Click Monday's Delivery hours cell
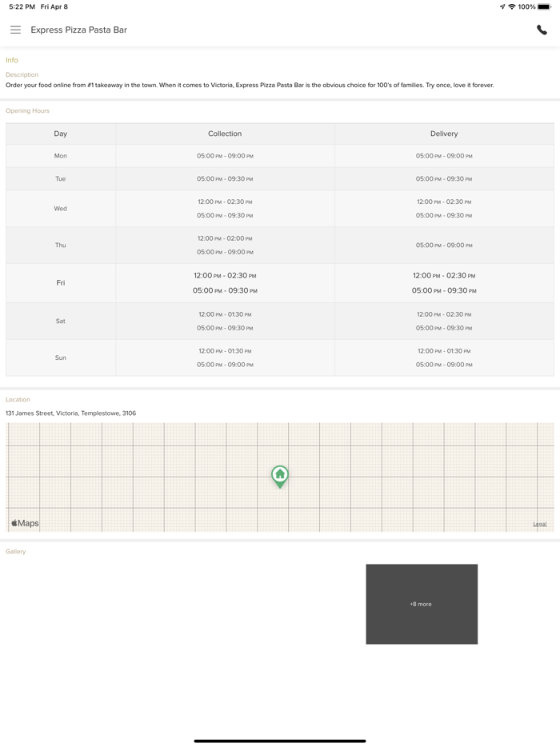This screenshot has width=560, height=747. click(444, 156)
